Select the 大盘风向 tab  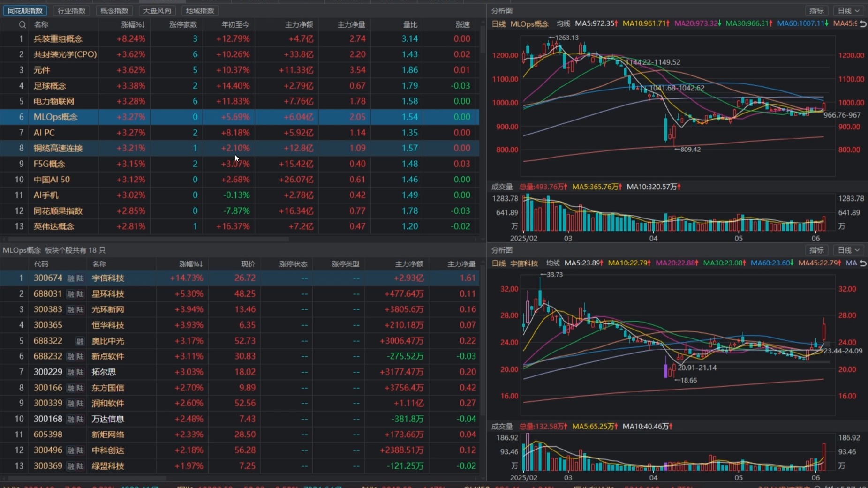click(157, 10)
